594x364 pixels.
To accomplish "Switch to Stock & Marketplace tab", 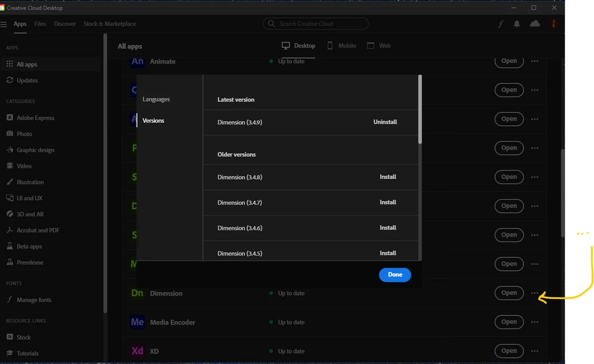I will (110, 24).
